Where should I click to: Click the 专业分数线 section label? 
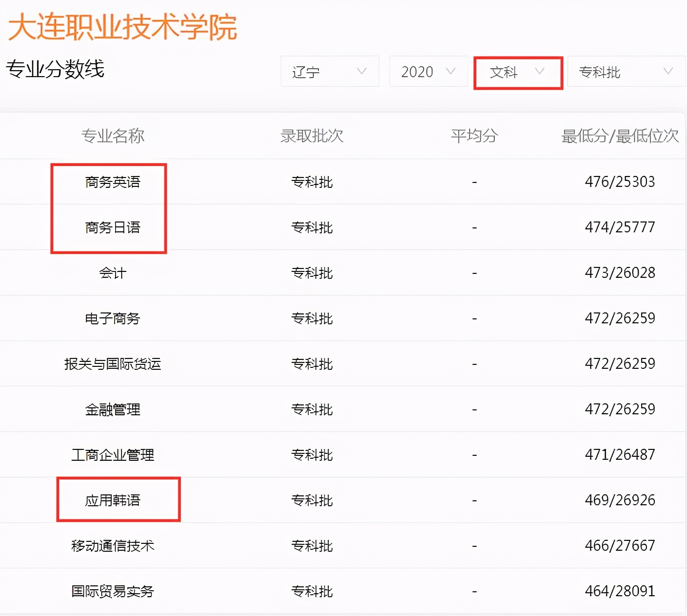click(55, 70)
